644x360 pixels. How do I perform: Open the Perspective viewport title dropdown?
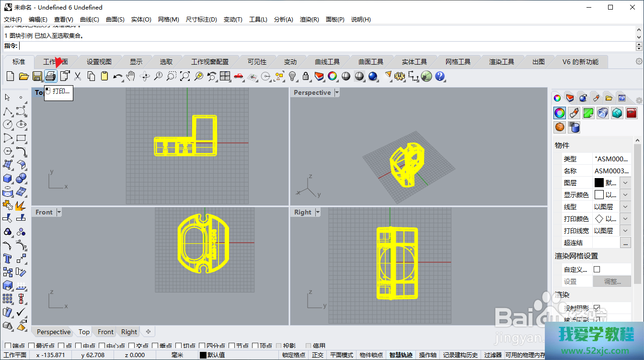click(x=337, y=92)
